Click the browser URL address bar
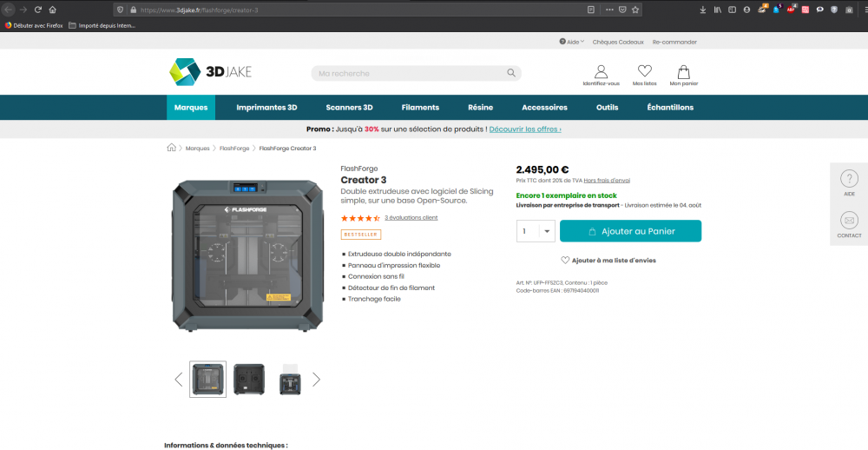868x450 pixels. point(360,10)
